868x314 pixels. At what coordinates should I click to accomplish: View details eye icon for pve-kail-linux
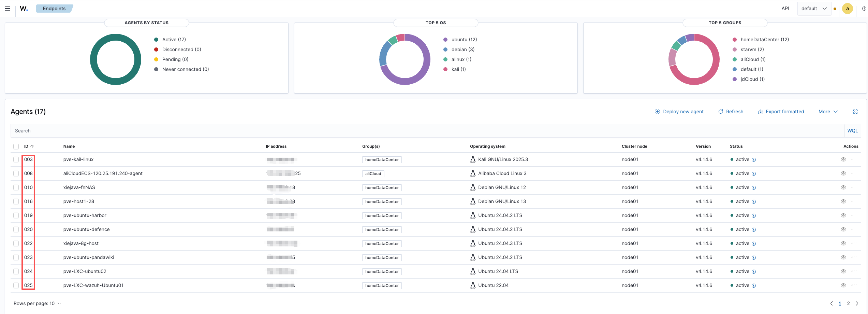tap(843, 159)
